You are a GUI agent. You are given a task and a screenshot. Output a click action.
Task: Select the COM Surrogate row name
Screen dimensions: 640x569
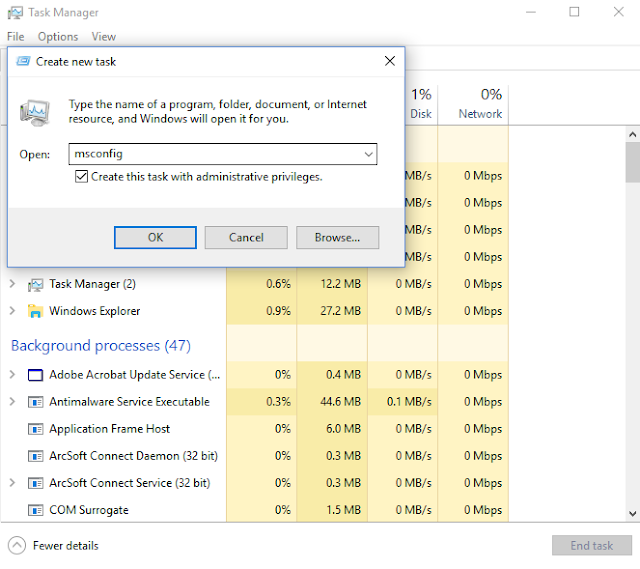(x=89, y=510)
